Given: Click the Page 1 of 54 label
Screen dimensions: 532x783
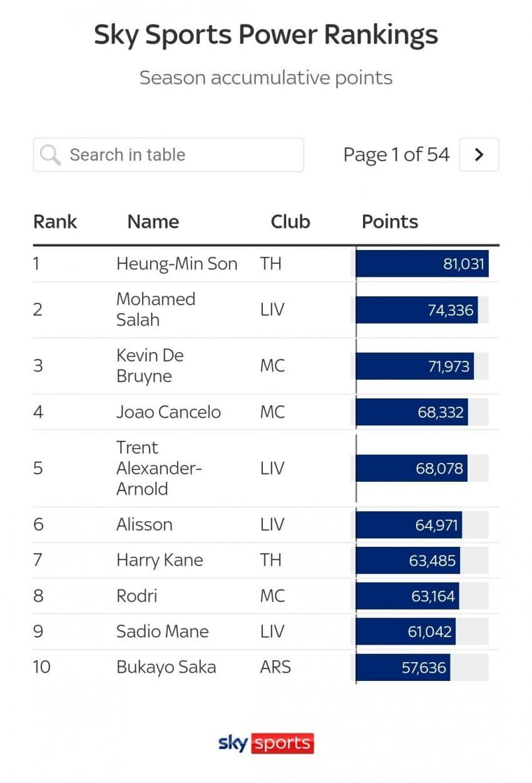Looking at the screenshot, I should tap(396, 155).
